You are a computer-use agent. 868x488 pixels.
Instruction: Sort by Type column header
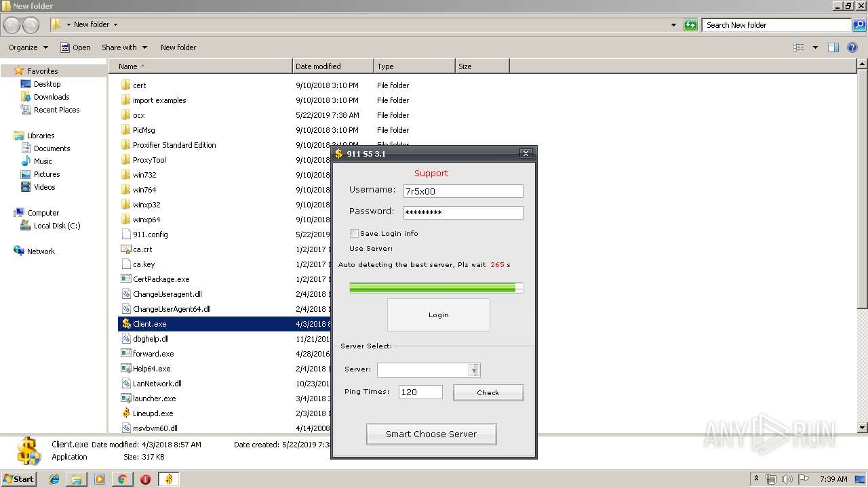[414, 66]
